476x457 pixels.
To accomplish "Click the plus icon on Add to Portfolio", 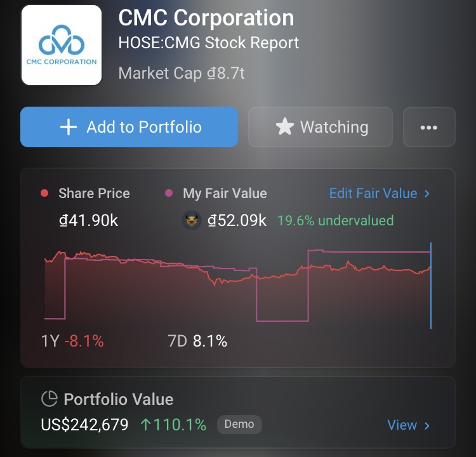I will (x=68, y=127).
